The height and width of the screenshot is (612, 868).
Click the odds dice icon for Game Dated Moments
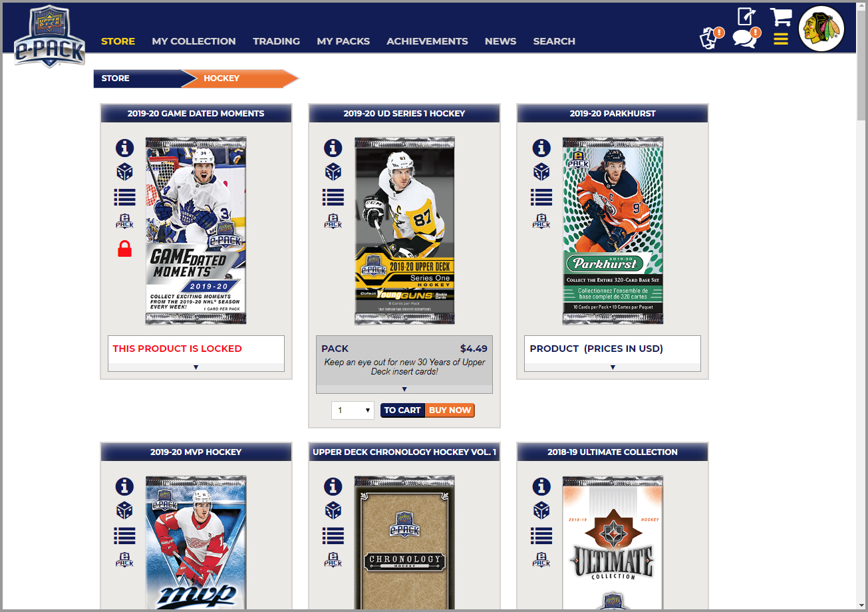124,172
